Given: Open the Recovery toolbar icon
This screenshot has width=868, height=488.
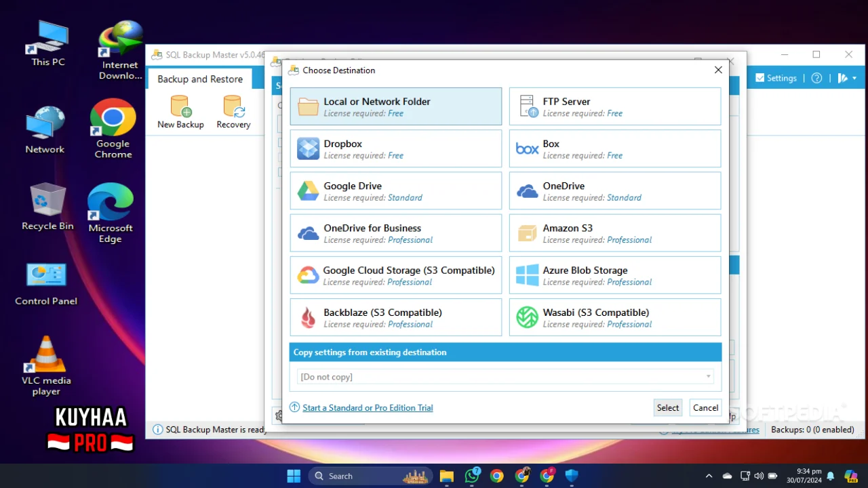Looking at the screenshot, I should (x=233, y=112).
